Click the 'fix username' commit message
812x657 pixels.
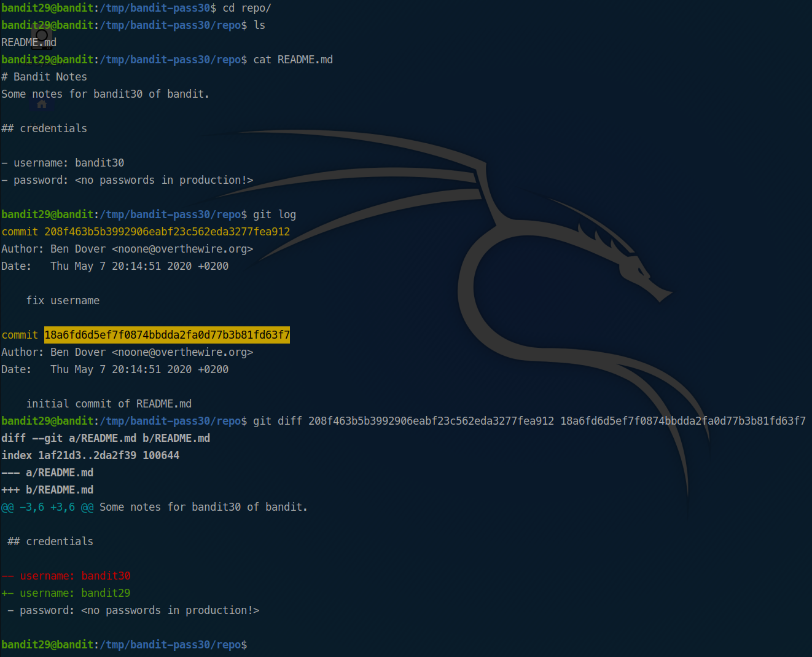click(x=63, y=301)
